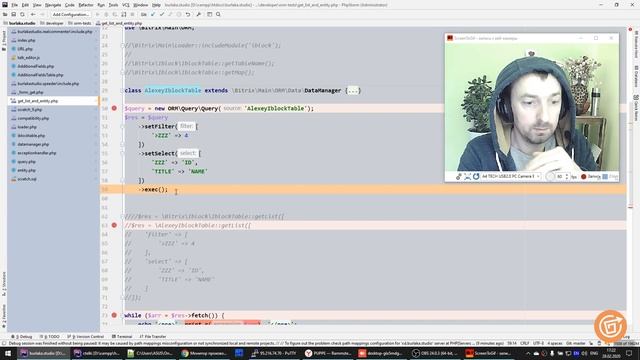The height and width of the screenshot is (360, 640).
Task: Open compatibility.php in project tree
Action: [33, 118]
